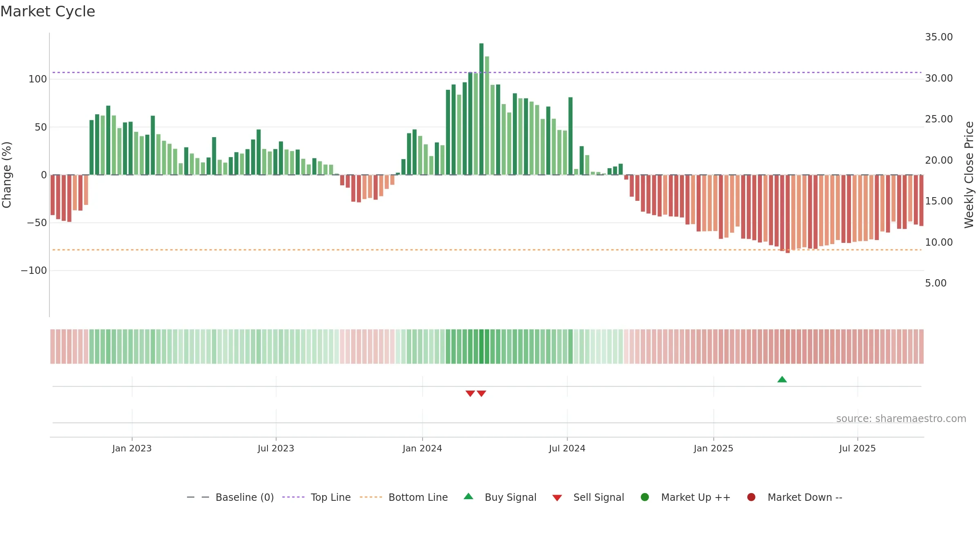Click the Market Cycle chart title
980x551 pixels.
click(x=48, y=11)
